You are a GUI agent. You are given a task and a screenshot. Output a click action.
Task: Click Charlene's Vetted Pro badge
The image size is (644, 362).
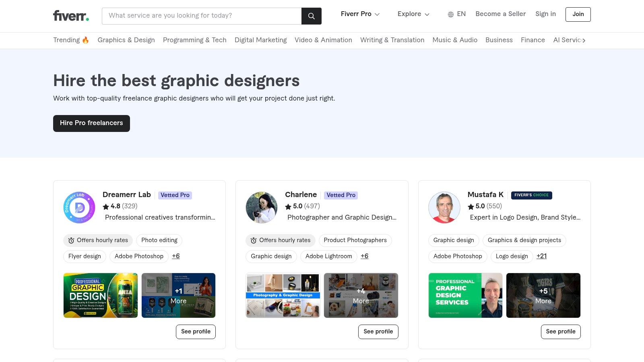pos(341,195)
